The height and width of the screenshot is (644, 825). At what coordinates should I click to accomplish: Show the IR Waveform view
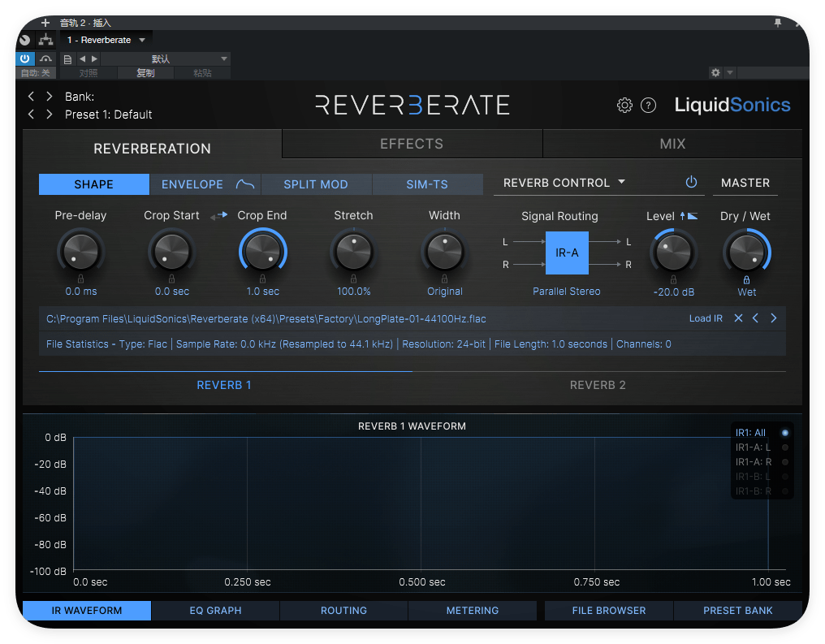[x=87, y=611]
